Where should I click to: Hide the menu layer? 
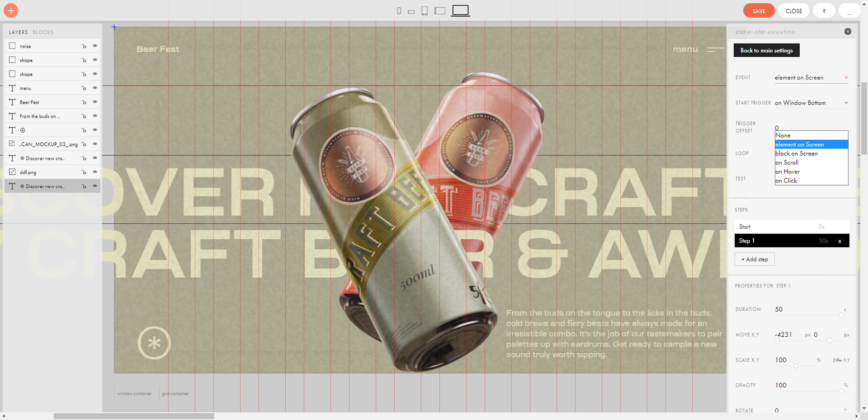click(x=95, y=87)
